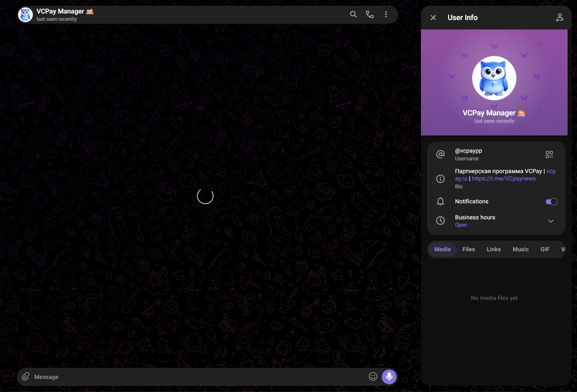This screenshot has height=392, width=577.
Task: Click the add contact icon in User Info
Action: point(559,18)
